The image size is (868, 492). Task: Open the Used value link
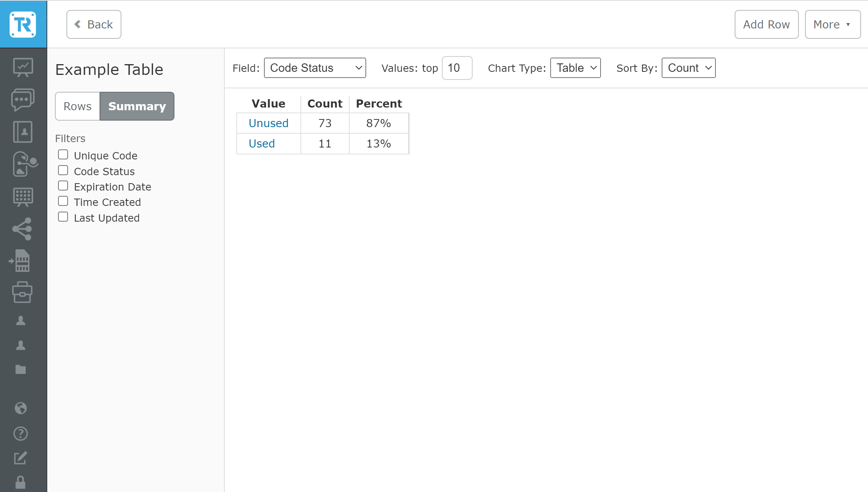coord(262,144)
